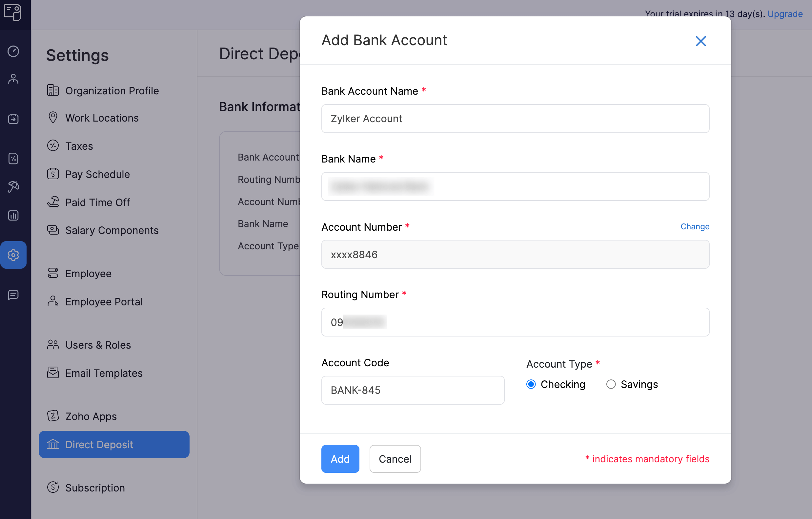Image resolution: width=812 pixels, height=519 pixels.
Task: Click Bank Account Name input field
Action: 516,118
